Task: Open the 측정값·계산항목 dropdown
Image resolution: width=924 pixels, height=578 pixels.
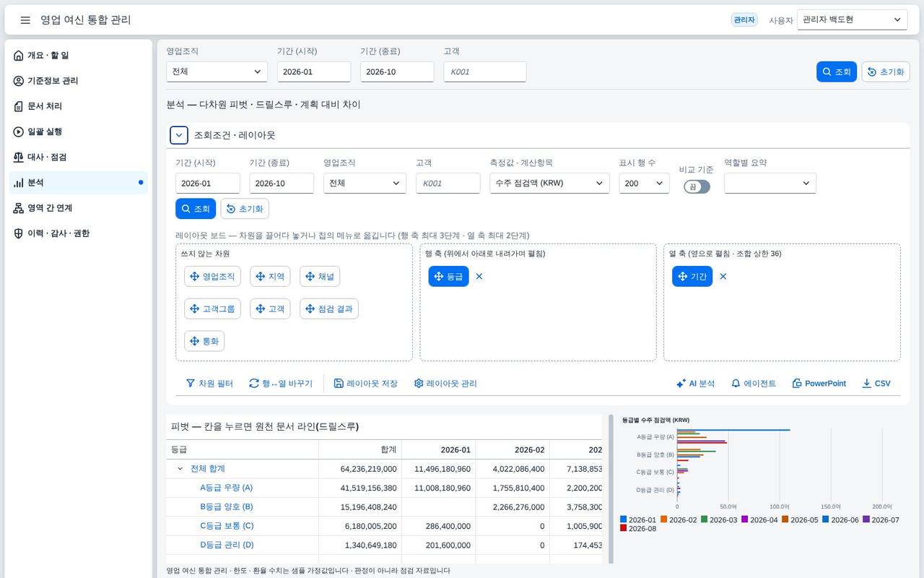Action: 549,184
